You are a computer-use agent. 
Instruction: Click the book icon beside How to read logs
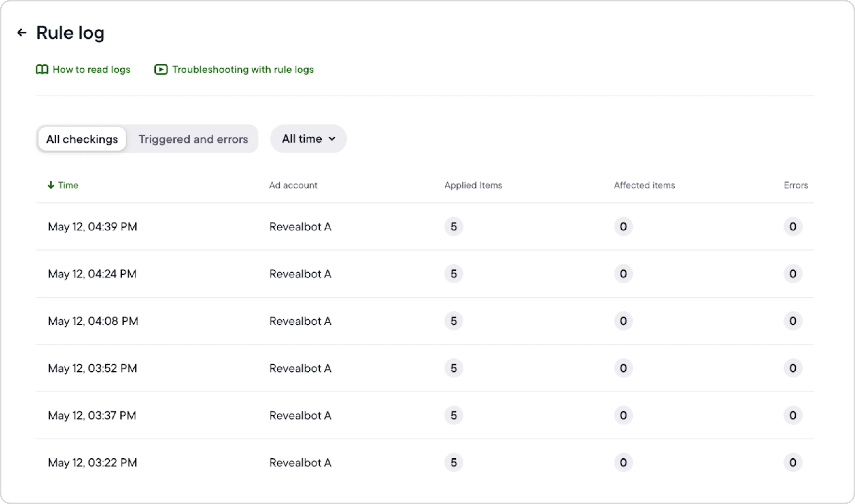(x=42, y=70)
